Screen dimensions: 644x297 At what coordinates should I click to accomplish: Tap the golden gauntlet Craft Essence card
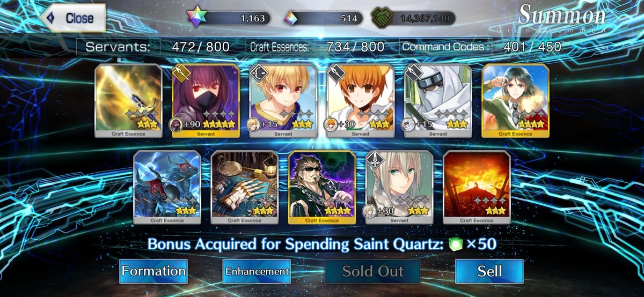point(244,187)
